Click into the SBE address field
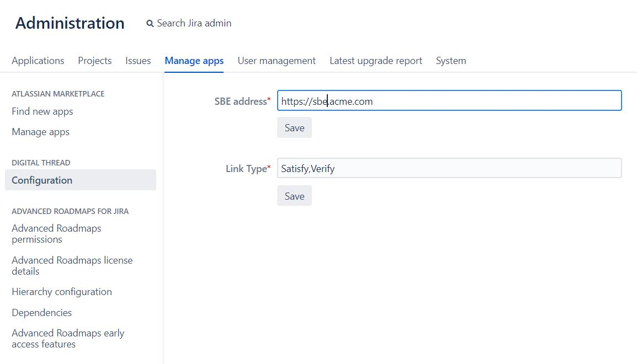Image resolution: width=637 pixels, height=364 pixels. tap(449, 100)
